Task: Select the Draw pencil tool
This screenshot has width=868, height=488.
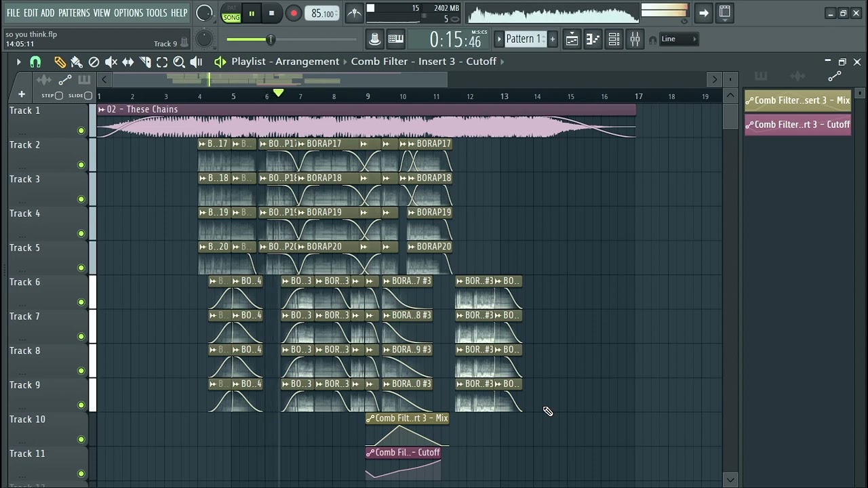Action: click(x=60, y=62)
